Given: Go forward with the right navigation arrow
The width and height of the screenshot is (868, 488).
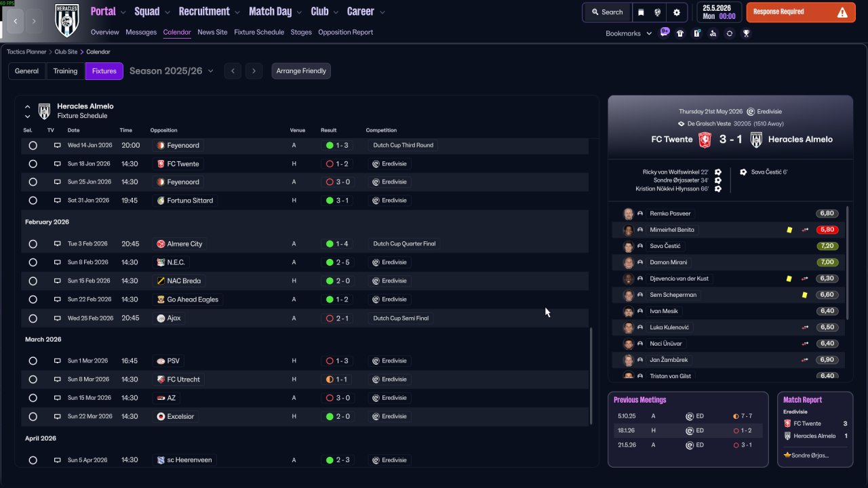Looking at the screenshot, I should click(34, 21).
